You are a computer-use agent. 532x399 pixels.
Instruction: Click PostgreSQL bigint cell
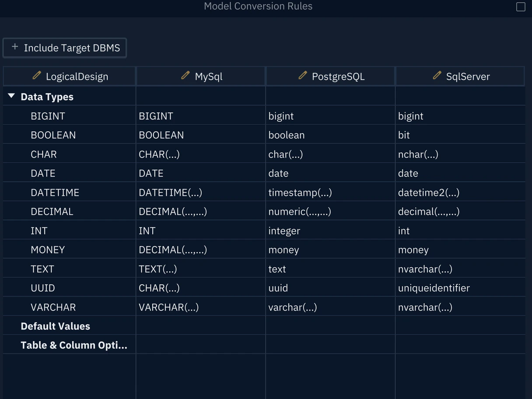330,116
